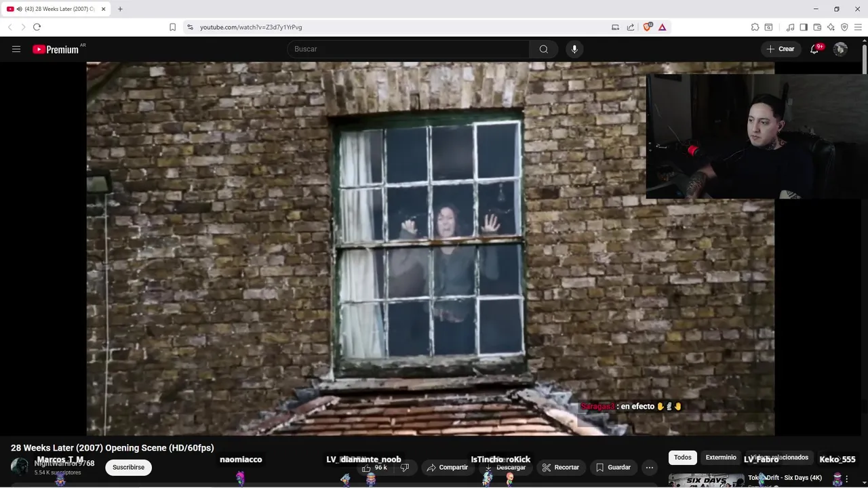Open tab search icon in toolbar
This screenshot has width=868, height=488.
[768, 27]
